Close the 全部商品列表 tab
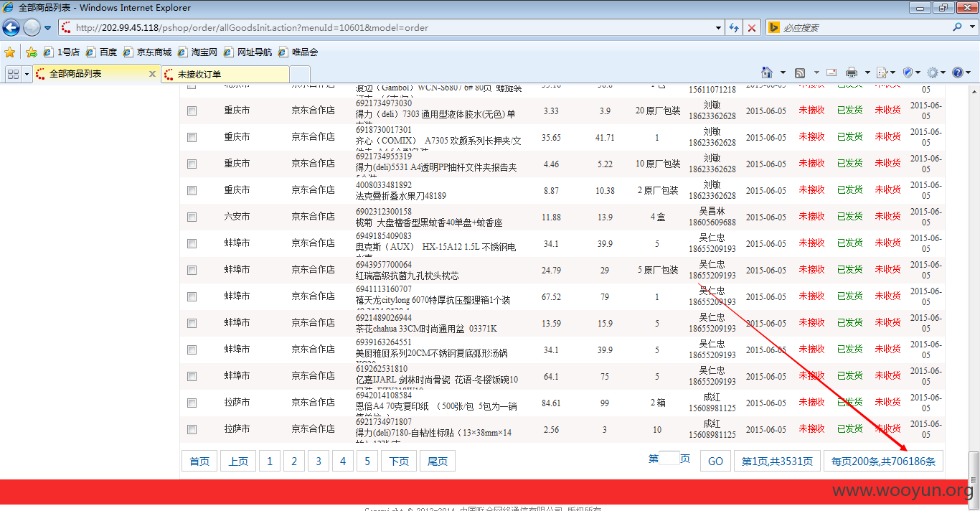This screenshot has height=511, width=980. pyautogui.click(x=152, y=74)
